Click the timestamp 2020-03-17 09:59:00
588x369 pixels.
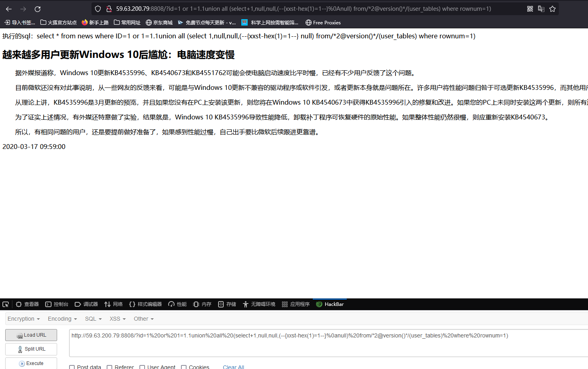coord(34,147)
